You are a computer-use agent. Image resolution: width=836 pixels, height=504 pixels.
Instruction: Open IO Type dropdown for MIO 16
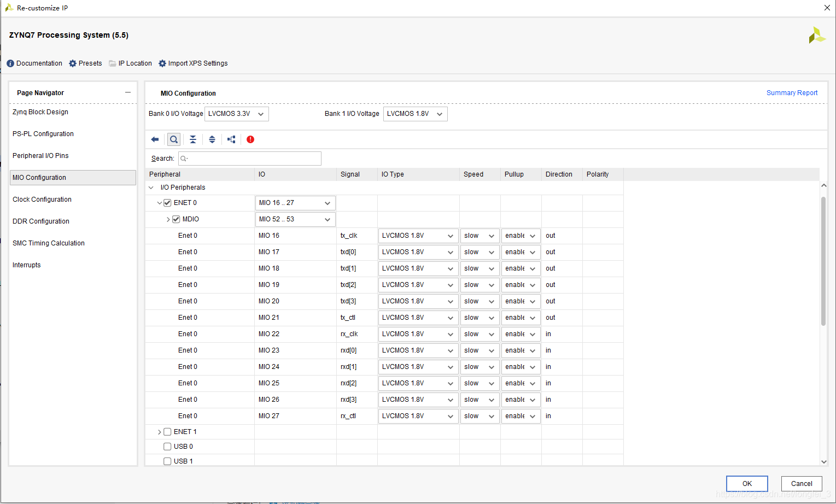(418, 236)
